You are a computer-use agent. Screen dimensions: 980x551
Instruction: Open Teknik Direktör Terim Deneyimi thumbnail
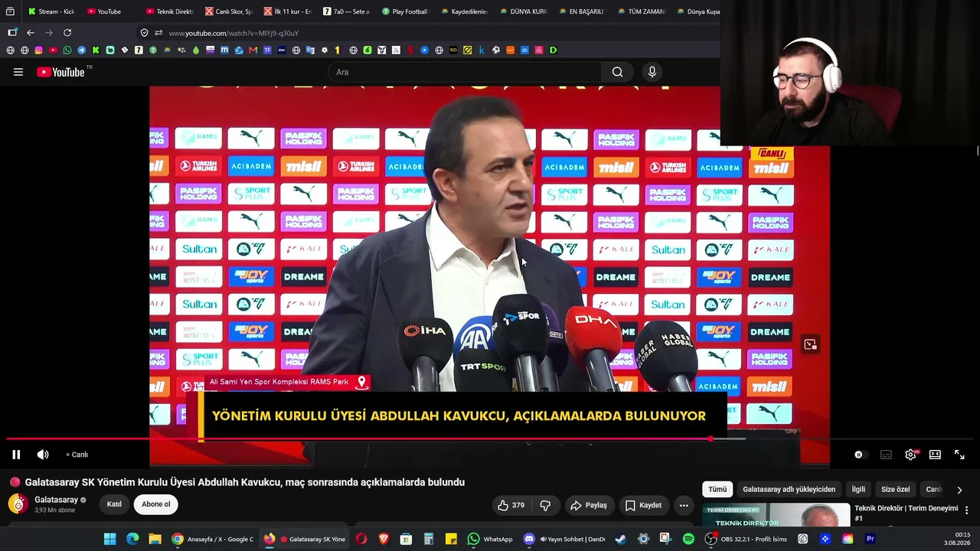(x=776, y=515)
